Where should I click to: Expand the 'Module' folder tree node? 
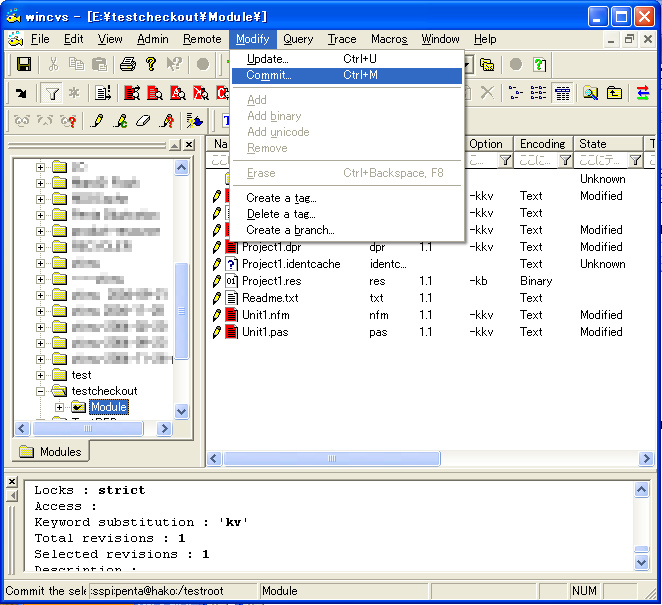(60, 407)
